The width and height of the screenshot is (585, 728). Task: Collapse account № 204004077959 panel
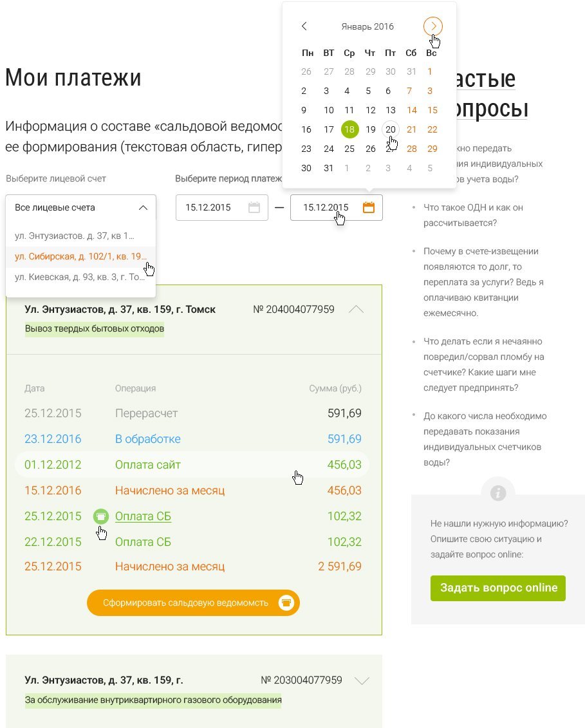[356, 310]
